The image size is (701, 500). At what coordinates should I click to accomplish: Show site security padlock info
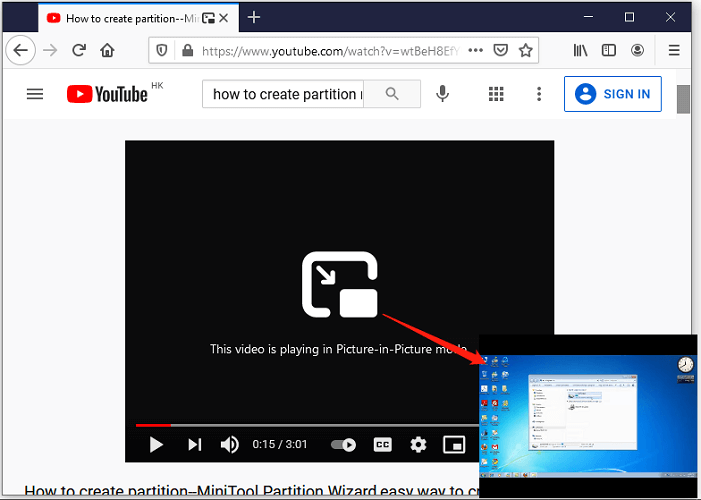point(188,51)
